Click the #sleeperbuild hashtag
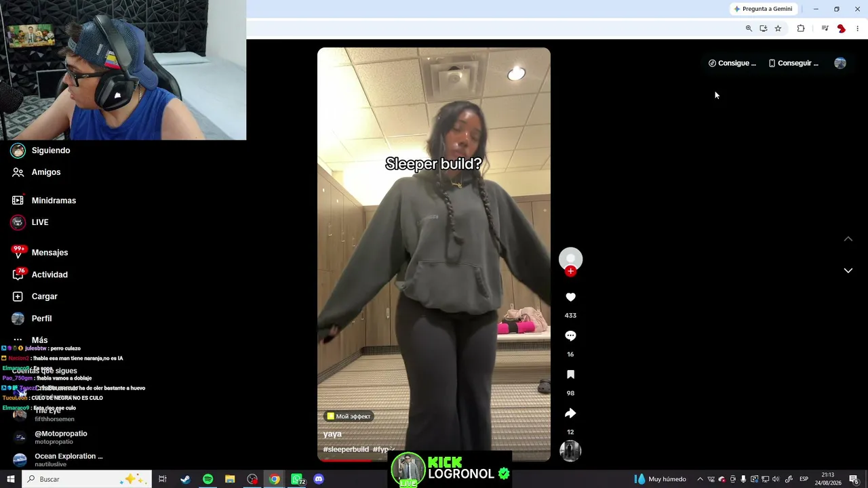 pos(346,449)
